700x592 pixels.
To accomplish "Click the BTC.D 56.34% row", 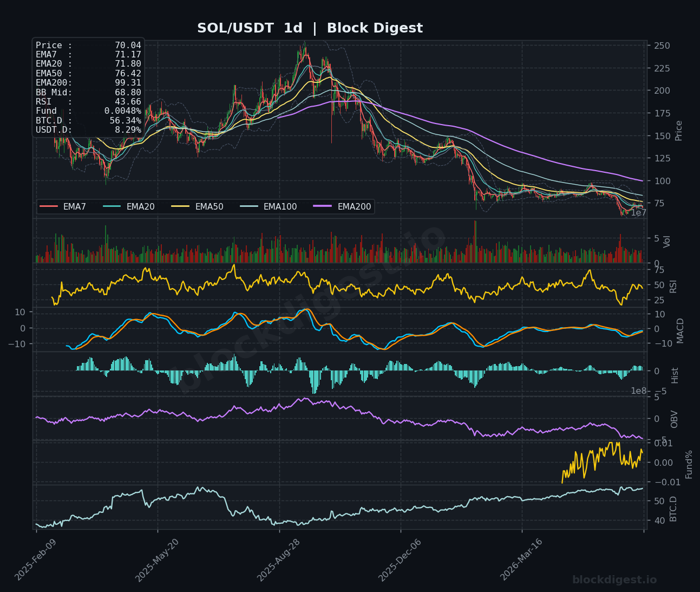I will (x=88, y=121).
